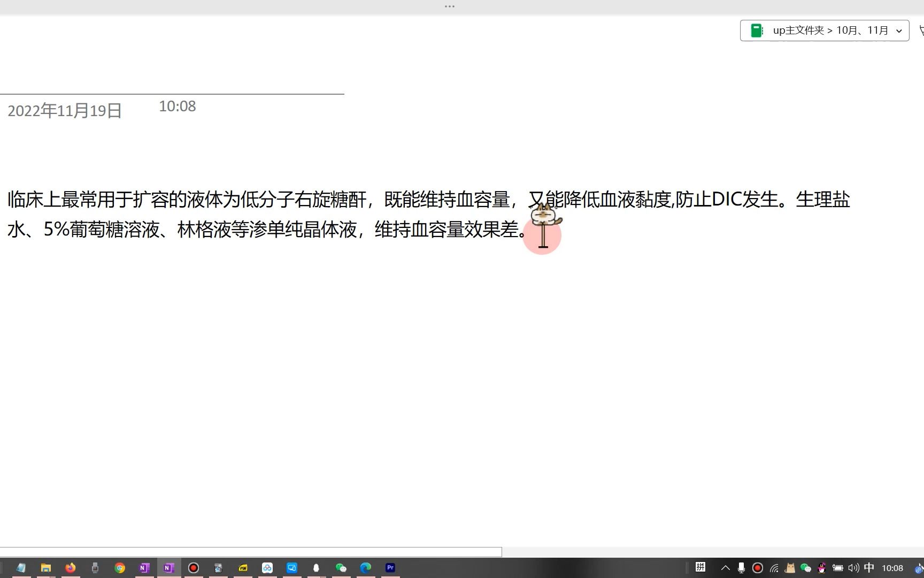
Task: Open the Wi-Fi network tray icon
Action: [x=774, y=568]
